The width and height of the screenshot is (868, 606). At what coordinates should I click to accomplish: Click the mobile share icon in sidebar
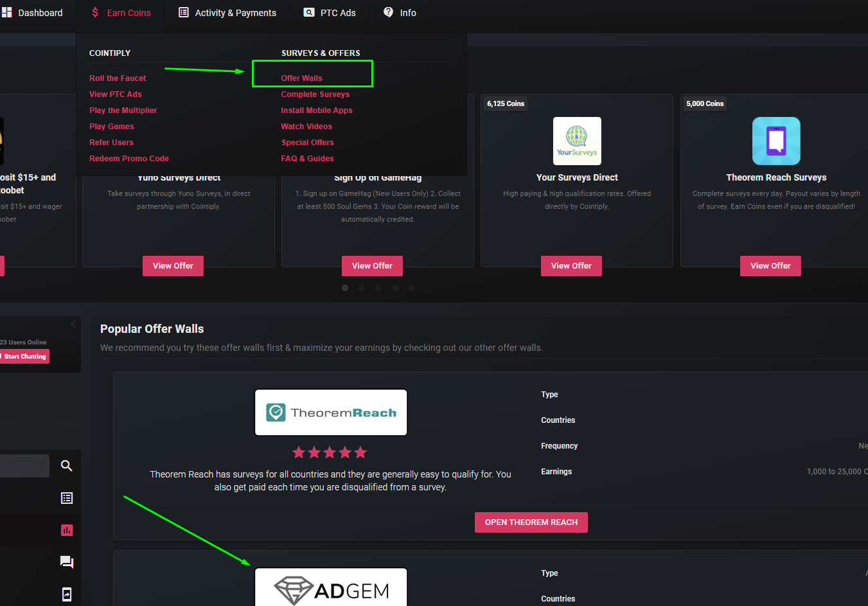pyautogui.click(x=66, y=594)
